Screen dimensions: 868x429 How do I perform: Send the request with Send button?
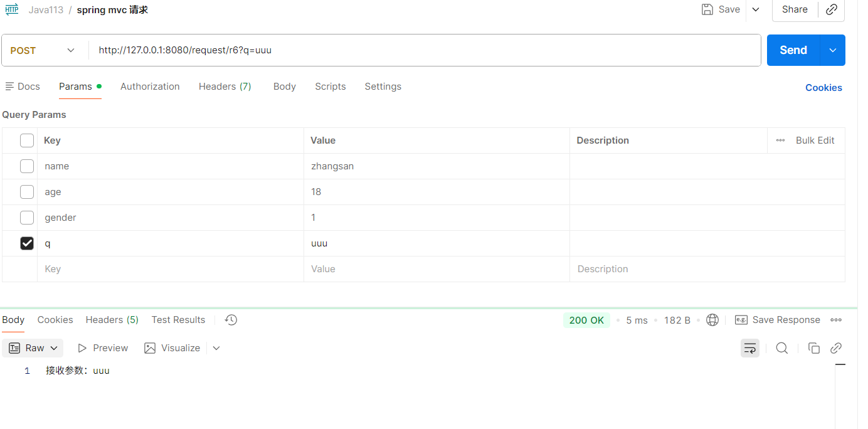[x=793, y=50]
